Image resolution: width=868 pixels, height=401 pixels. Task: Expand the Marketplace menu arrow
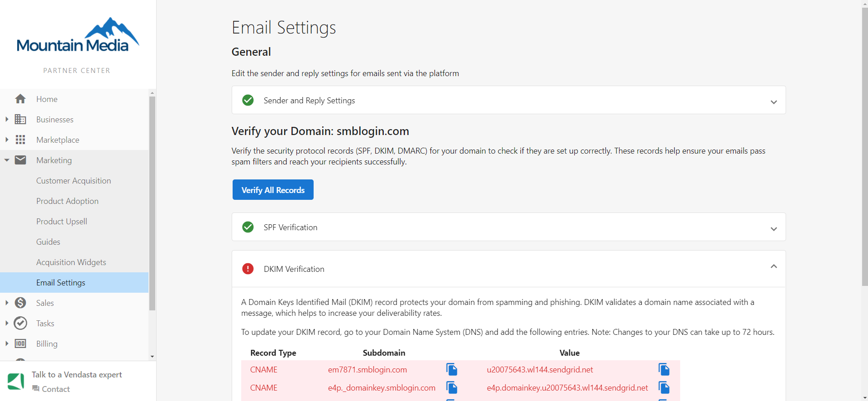(x=7, y=140)
